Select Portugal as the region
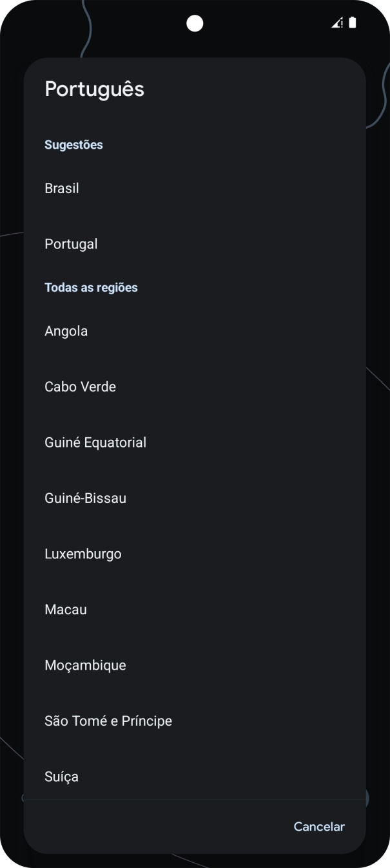This screenshot has height=868, width=390. (x=71, y=243)
